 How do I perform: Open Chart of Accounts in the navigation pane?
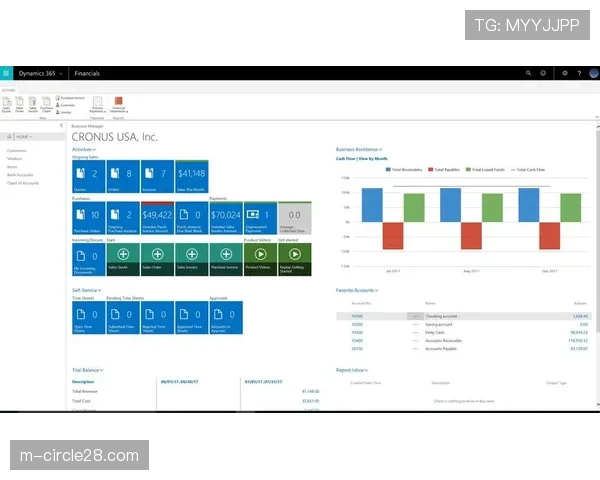click(x=23, y=183)
